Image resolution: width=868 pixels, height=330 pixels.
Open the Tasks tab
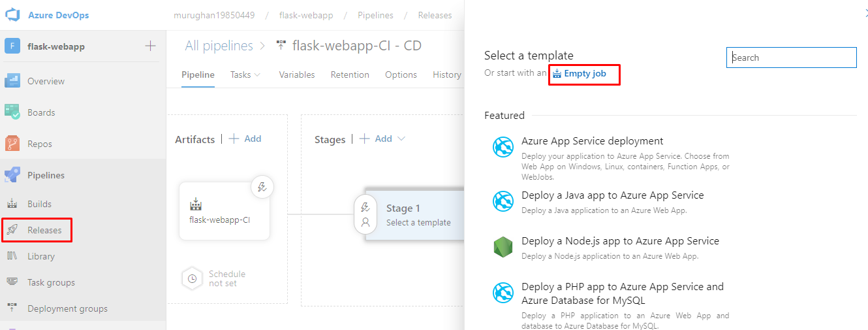click(x=241, y=74)
